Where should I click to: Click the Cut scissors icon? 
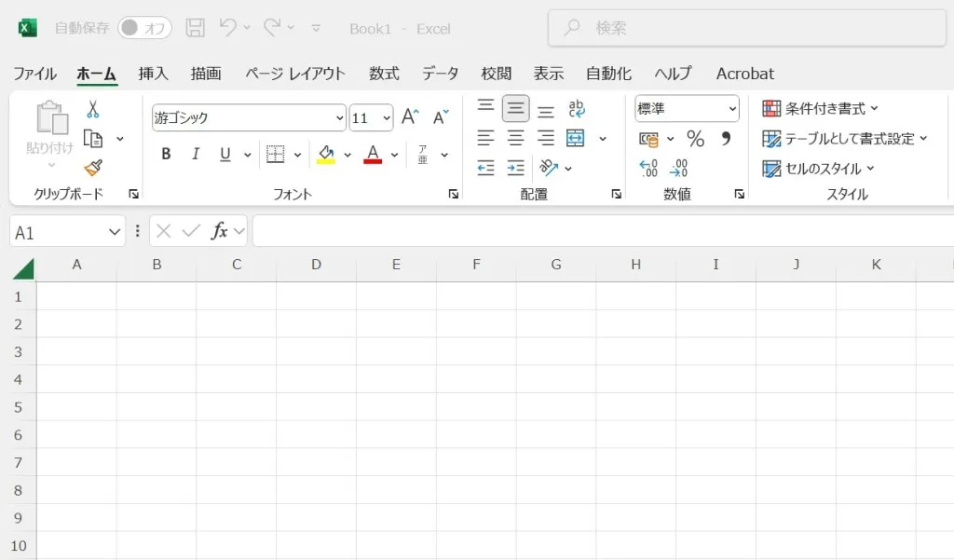tap(92, 110)
